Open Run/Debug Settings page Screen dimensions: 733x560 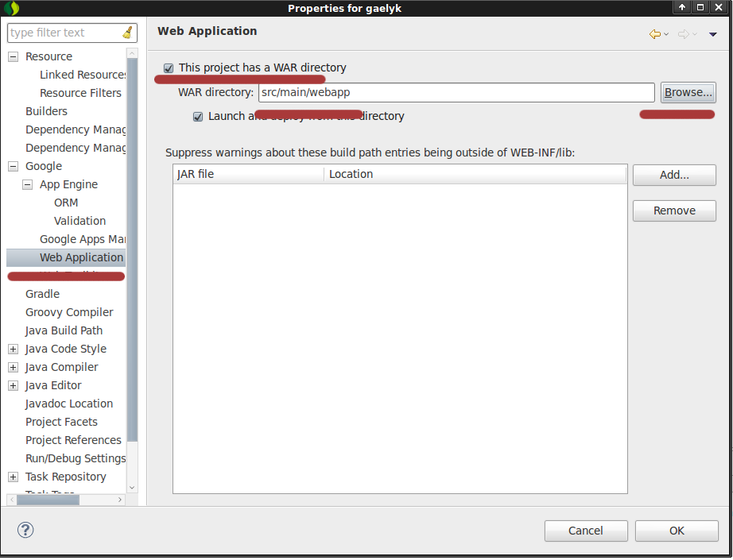point(76,458)
